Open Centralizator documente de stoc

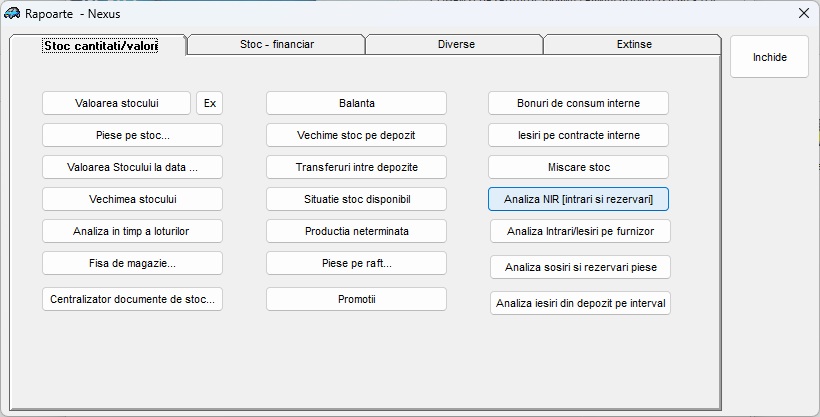click(x=132, y=299)
